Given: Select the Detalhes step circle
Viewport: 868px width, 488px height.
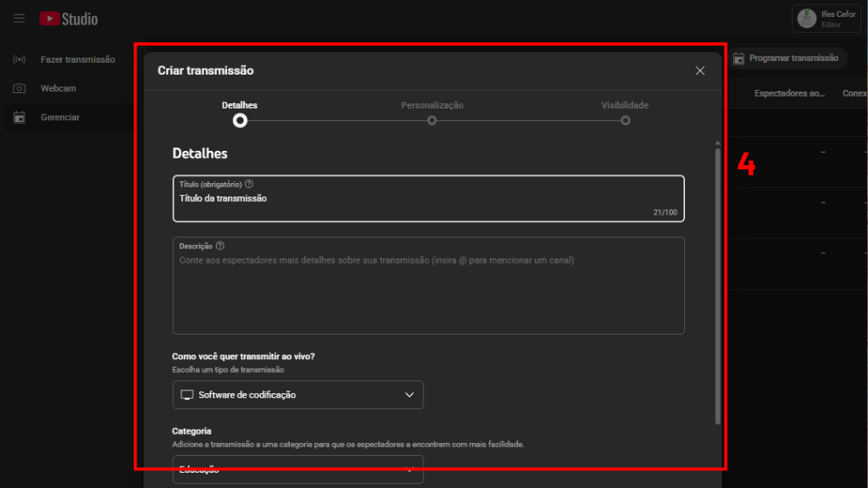Looking at the screenshot, I should pos(240,120).
